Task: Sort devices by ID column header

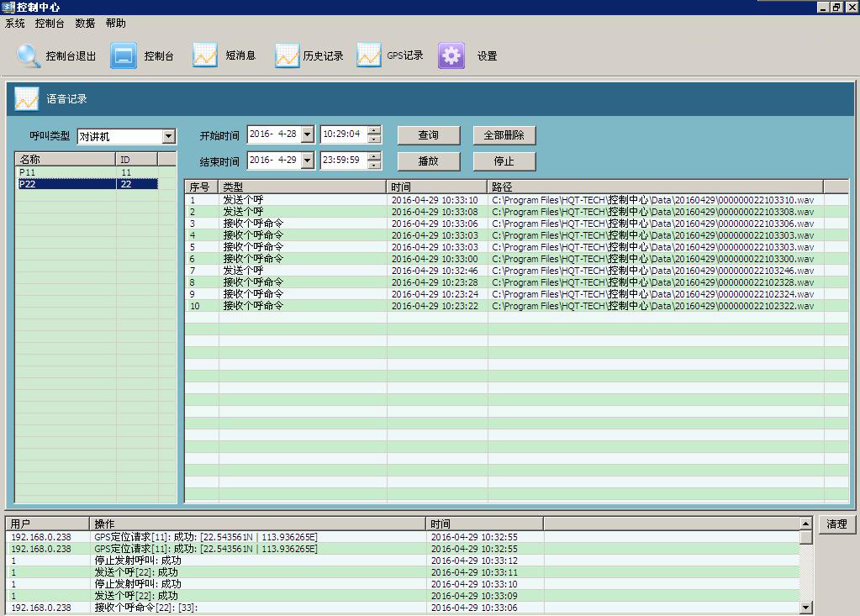Action: (x=136, y=159)
